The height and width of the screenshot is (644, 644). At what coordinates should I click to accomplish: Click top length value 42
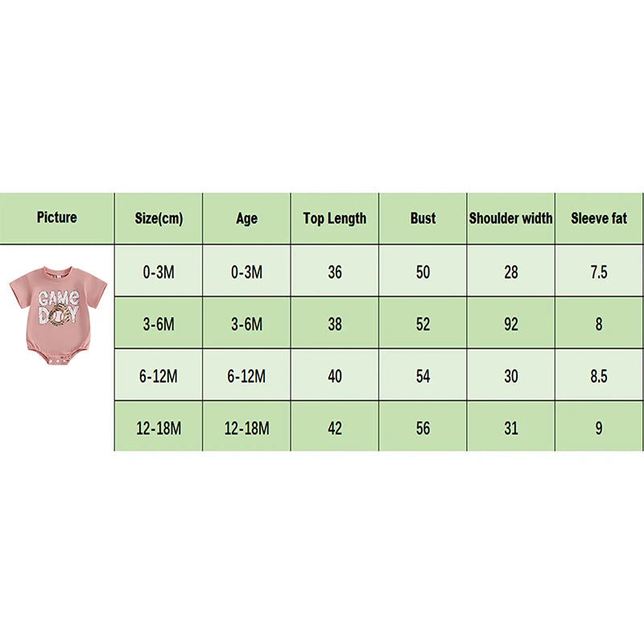(335, 428)
